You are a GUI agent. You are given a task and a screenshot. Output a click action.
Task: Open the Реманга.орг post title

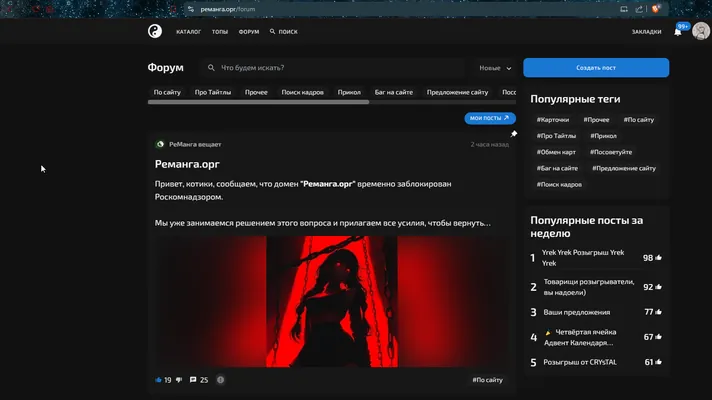[x=187, y=164]
